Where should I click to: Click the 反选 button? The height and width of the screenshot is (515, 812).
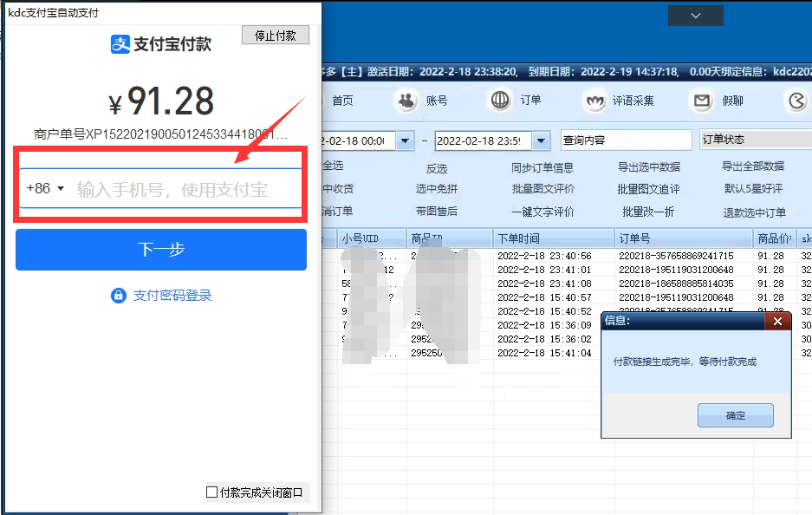[437, 168]
